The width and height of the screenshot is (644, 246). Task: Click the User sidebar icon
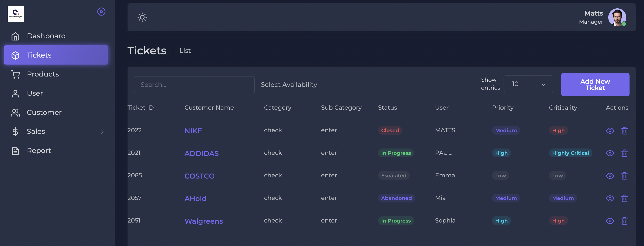click(15, 93)
